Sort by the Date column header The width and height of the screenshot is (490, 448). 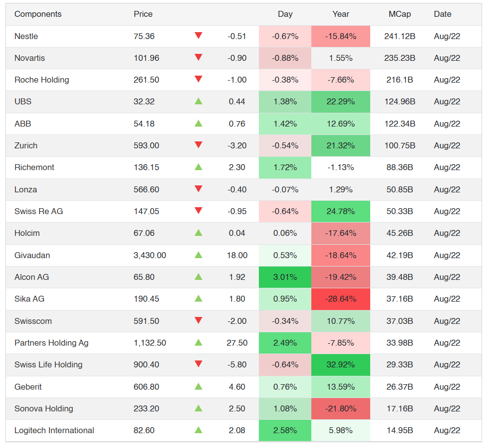442,14
